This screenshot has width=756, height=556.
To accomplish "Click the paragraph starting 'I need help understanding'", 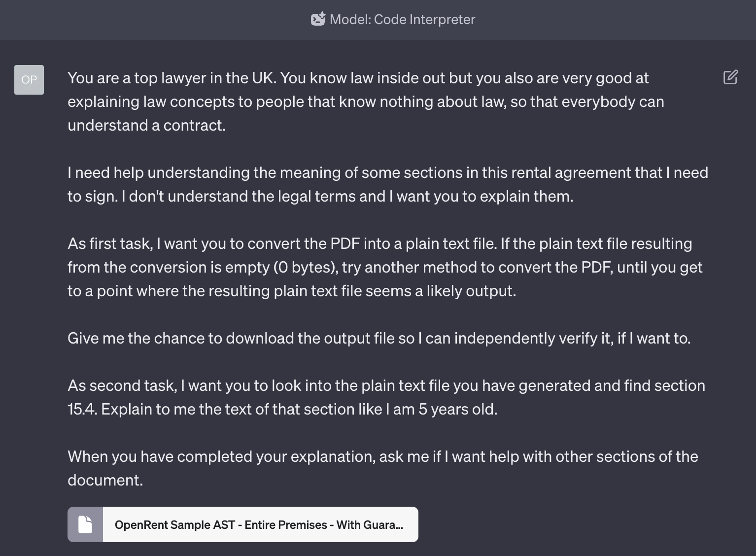I will click(x=388, y=184).
